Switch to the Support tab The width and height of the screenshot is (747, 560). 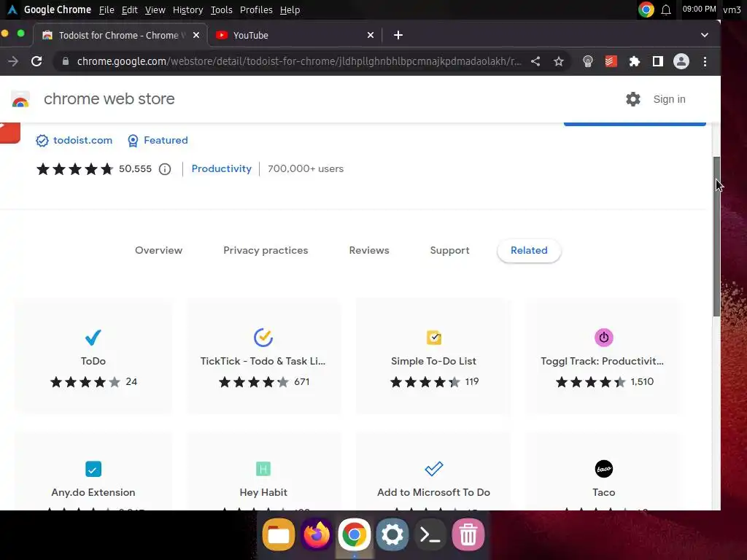(449, 251)
